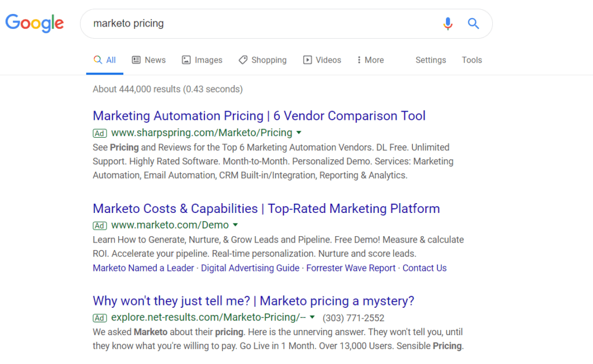Click Marketo ad description 'Learn How to Generate'

pos(278,247)
